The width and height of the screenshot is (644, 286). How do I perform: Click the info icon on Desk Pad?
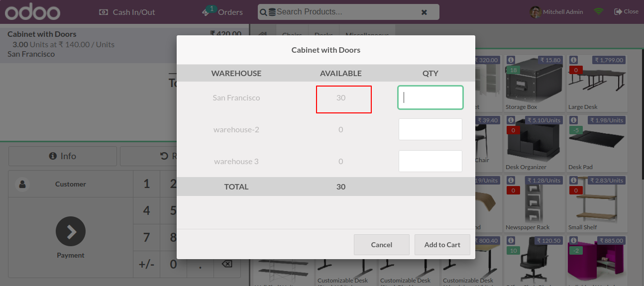[573, 120]
